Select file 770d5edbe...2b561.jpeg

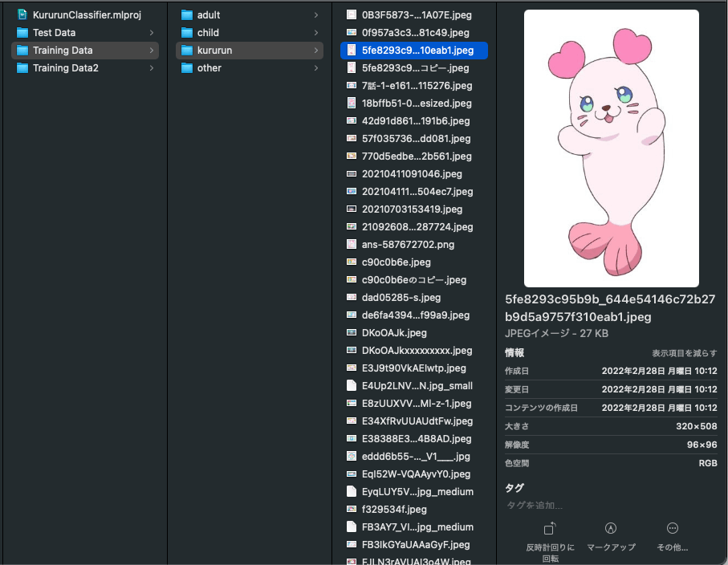tap(414, 156)
